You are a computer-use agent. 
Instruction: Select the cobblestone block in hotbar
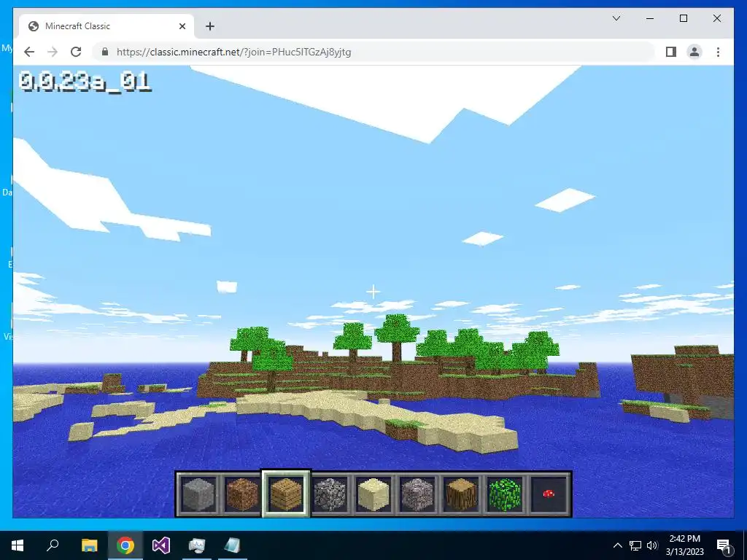coord(330,494)
